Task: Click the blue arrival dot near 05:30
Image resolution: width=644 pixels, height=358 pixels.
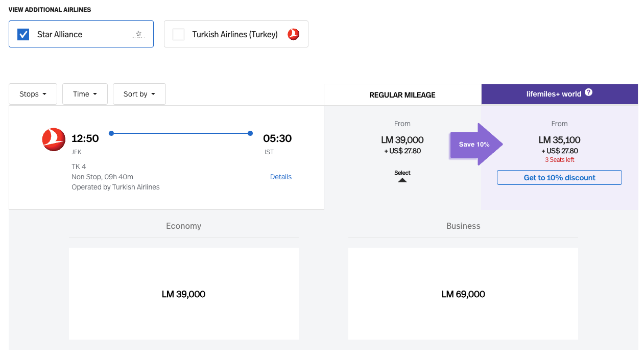Action: (250, 133)
